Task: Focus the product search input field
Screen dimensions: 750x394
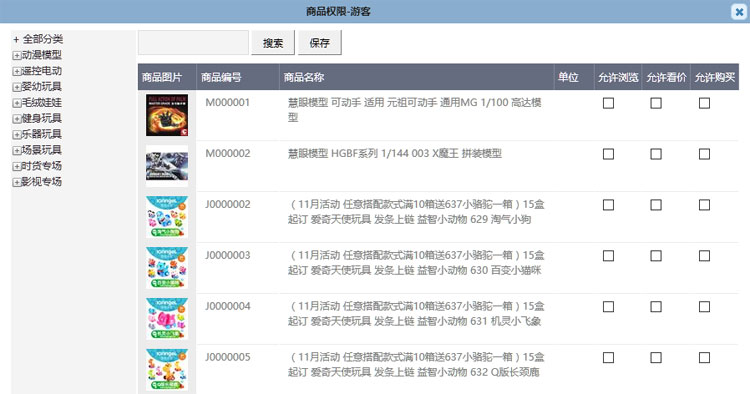Action: pos(193,43)
